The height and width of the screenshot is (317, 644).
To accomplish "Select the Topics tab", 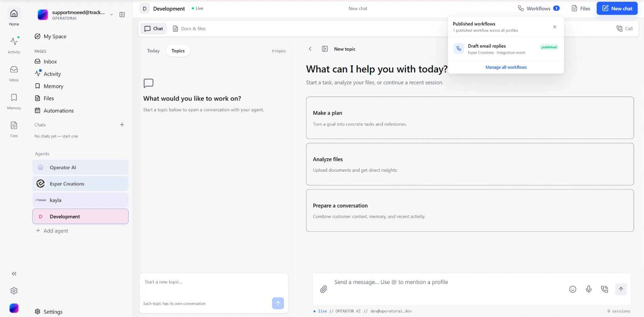I will pos(178,51).
